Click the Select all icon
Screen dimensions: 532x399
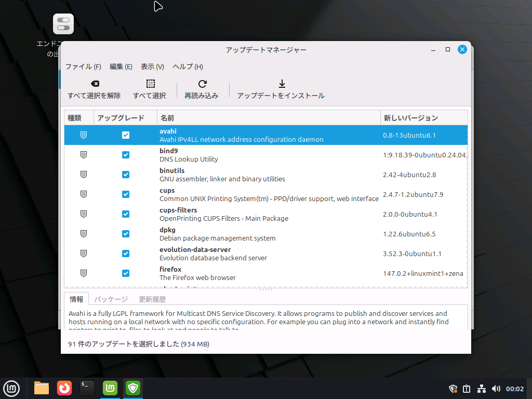tap(150, 84)
